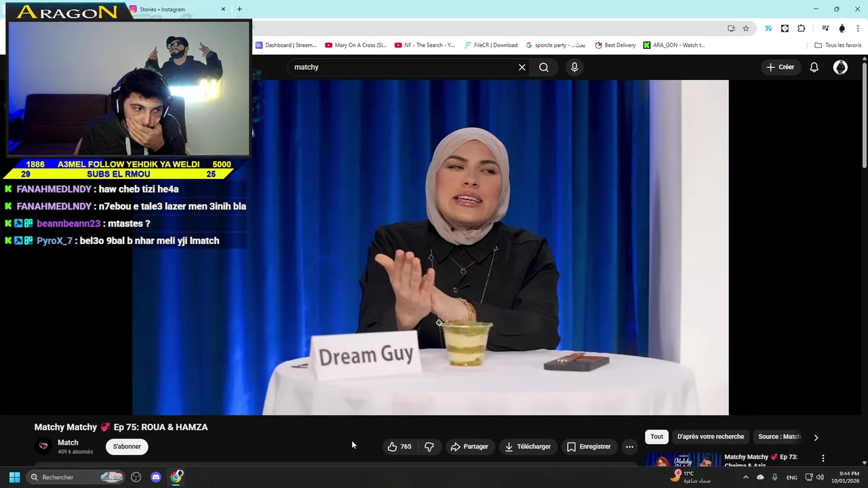868x488 pixels.
Task: Open FileCR | Download bookmark
Action: coord(491,45)
